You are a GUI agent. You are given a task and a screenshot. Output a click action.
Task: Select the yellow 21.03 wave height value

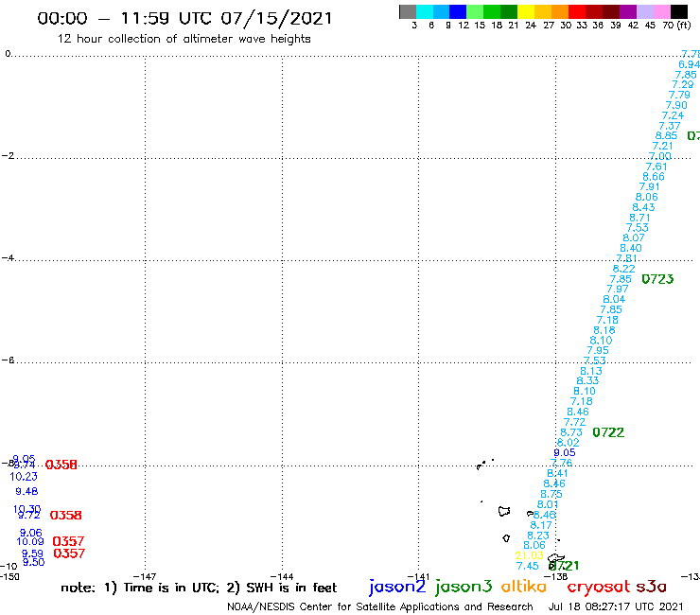pyautogui.click(x=529, y=555)
